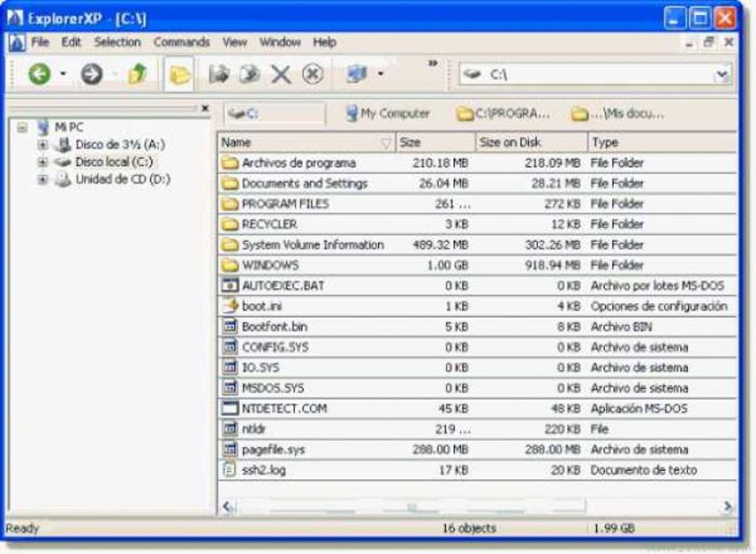756x554 pixels.
Task: Click the Copy files toolbar icon
Action: (x=219, y=74)
